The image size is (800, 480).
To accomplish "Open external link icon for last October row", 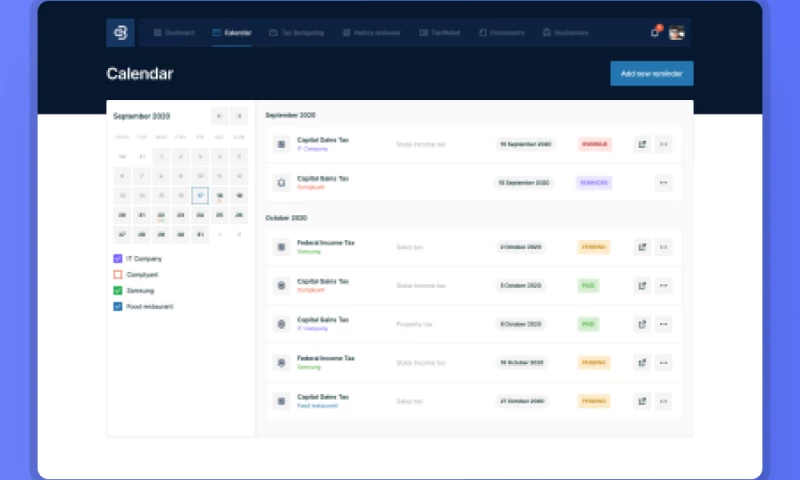I will click(642, 401).
